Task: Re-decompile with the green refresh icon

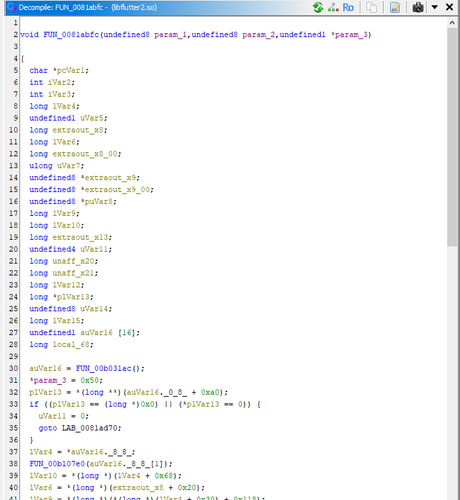Action: coord(318,7)
